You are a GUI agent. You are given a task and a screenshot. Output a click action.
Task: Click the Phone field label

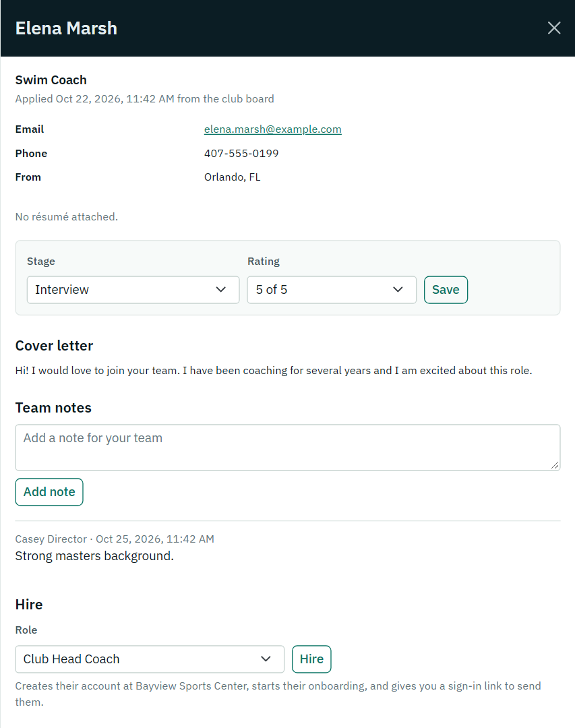[31, 153]
